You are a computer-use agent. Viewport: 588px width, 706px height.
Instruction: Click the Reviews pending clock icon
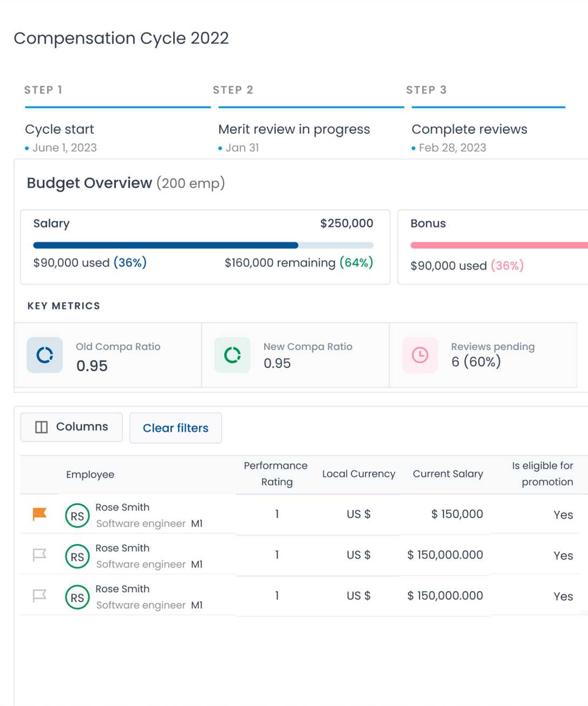click(420, 355)
